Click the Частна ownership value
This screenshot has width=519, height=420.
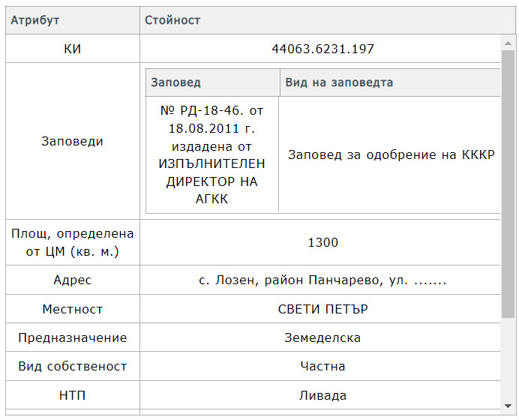click(x=322, y=367)
